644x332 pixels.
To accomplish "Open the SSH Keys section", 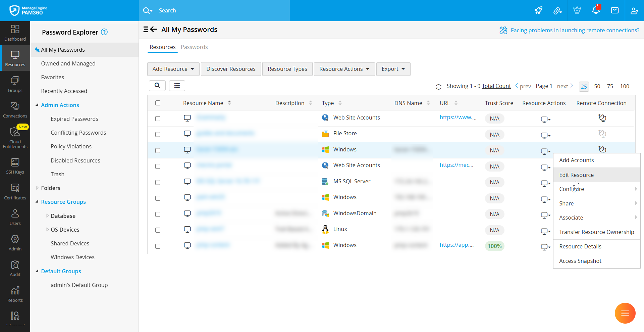I will tap(15, 166).
